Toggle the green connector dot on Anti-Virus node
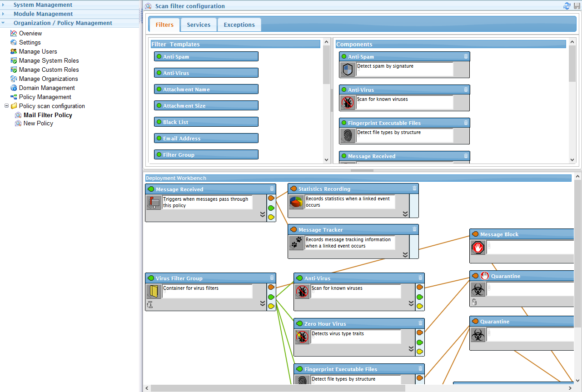The height and width of the screenshot is (392, 582). (419, 297)
